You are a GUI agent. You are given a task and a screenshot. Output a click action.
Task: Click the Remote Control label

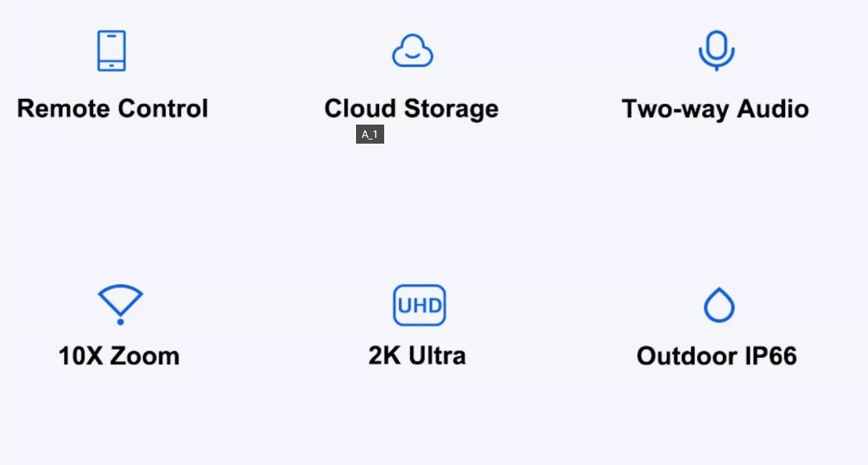tap(112, 109)
